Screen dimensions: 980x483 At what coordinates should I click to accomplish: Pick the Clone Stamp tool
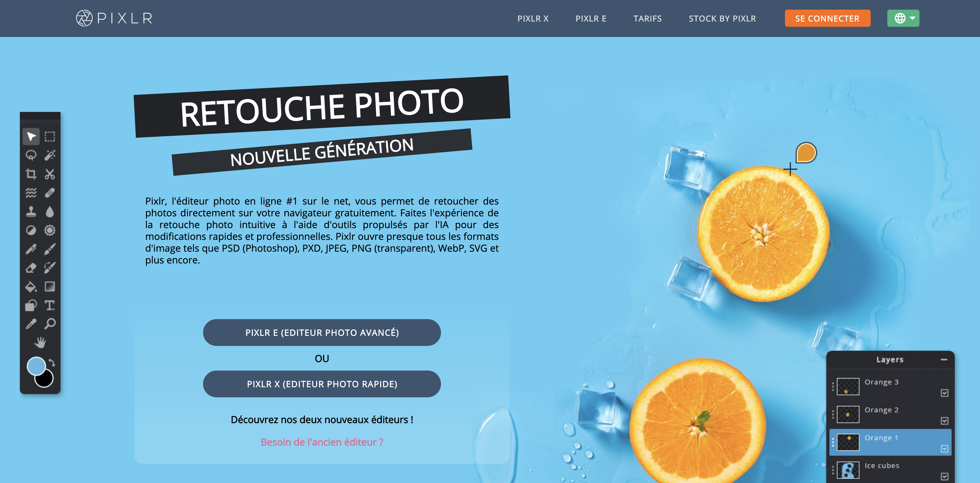pos(31,212)
